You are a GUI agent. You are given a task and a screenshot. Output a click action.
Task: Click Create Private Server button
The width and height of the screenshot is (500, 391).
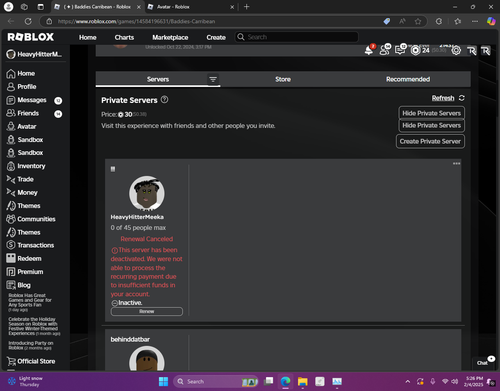tap(430, 141)
